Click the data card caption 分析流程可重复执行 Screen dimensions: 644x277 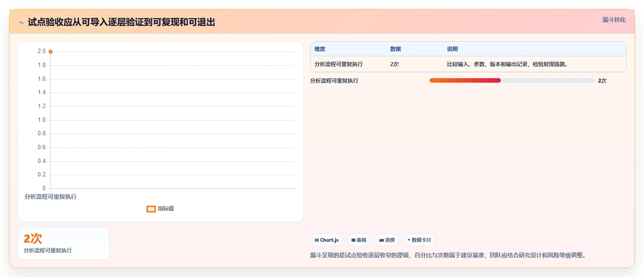click(x=48, y=251)
